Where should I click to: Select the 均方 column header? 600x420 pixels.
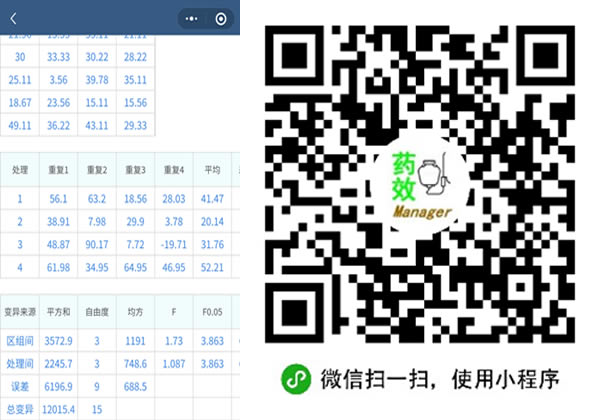(135, 312)
